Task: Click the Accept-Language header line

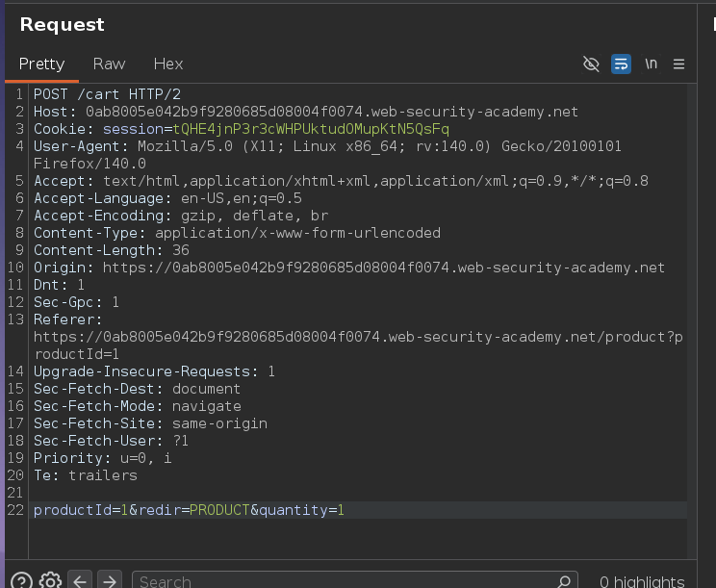Action: (x=167, y=198)
